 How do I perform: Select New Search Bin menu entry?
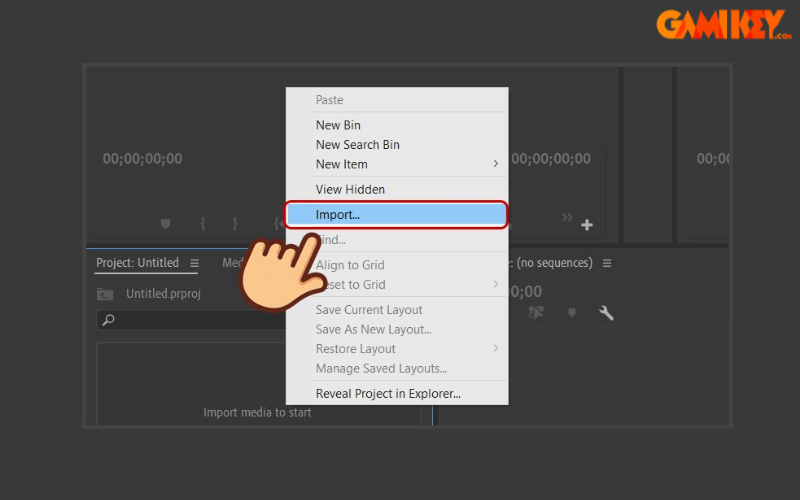(357, 145)
